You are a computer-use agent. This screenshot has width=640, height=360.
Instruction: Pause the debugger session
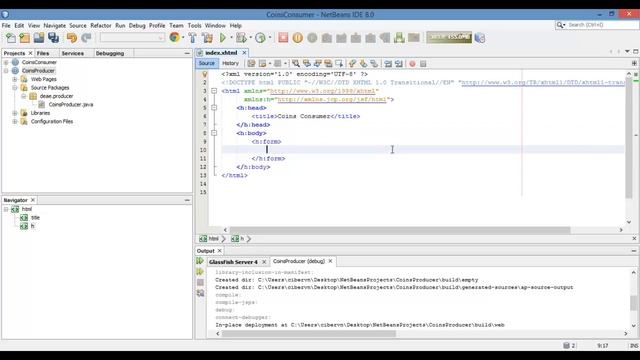(298, 38)
